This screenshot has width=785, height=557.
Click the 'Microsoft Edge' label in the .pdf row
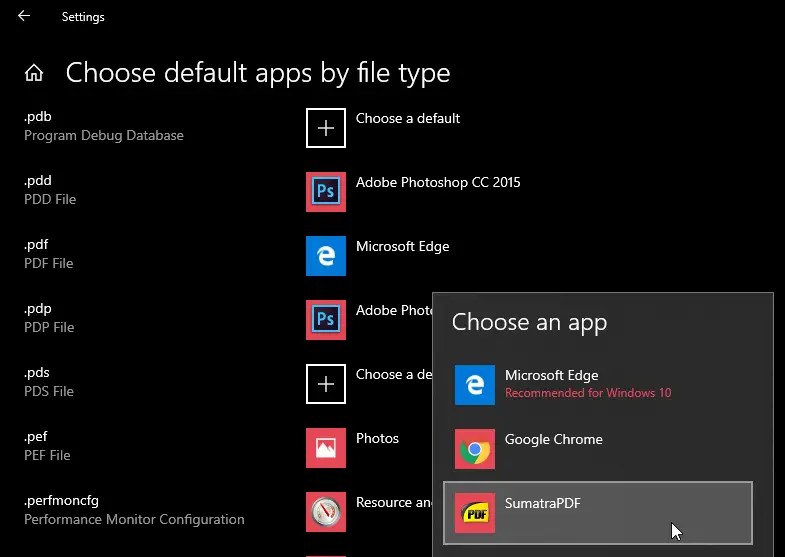[402, 246]
